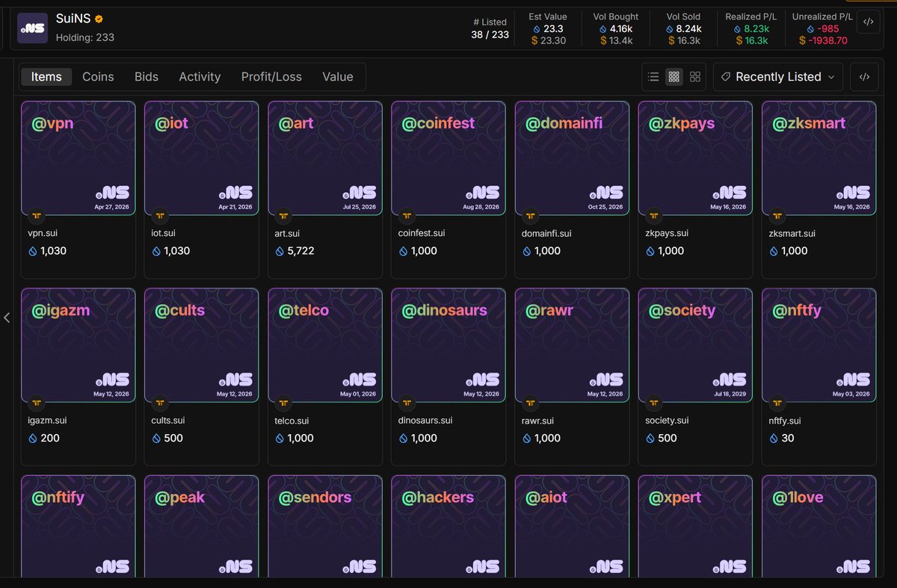Click marketplace badge icon on rawr.sui
897x588 pixels.
(x=531, y=403)
